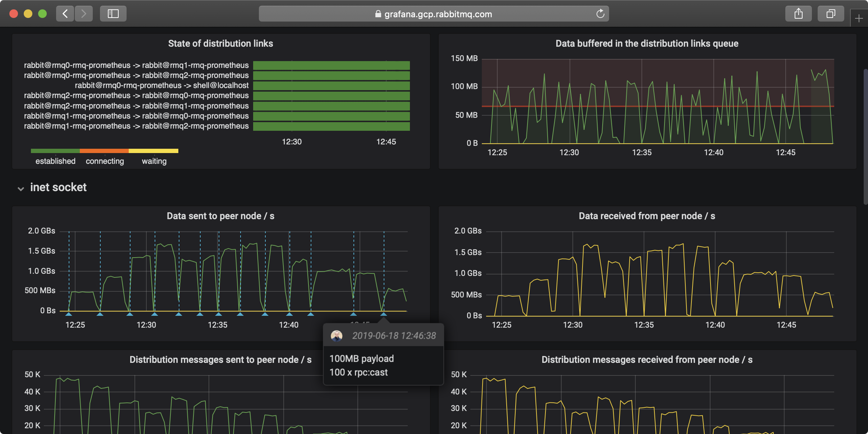
Task: Toggle the connecting legend series
Action: [105, 161]
